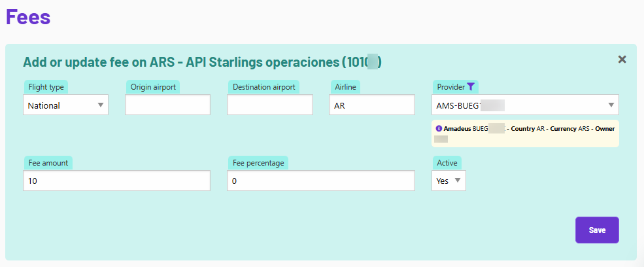
Task: Click the Airline field containing AR
Action: (372, 105)
